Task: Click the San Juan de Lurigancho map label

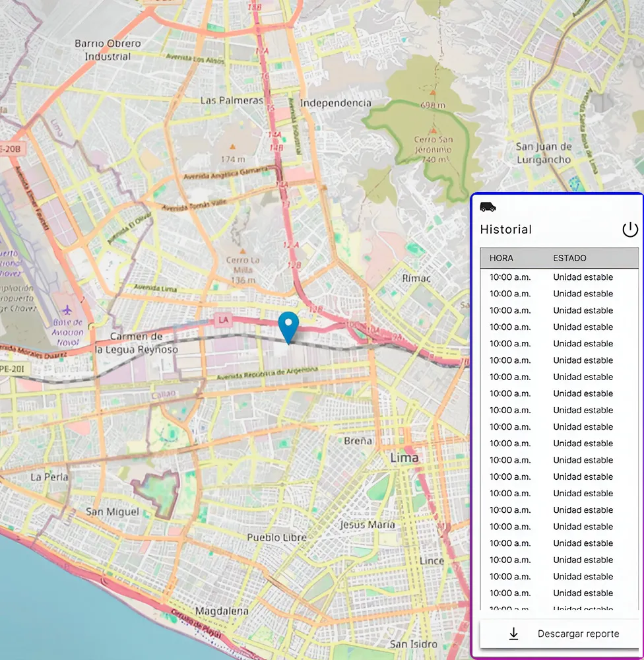Action: (544, 153)
